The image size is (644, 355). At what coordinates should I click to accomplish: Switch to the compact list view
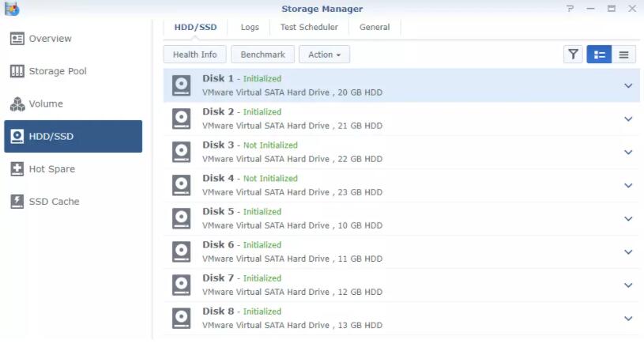click(623, 55)
